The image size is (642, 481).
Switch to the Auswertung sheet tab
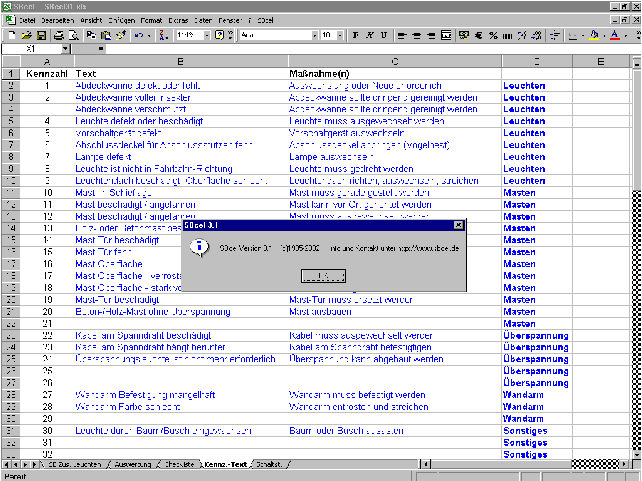(x=133, y=465)
